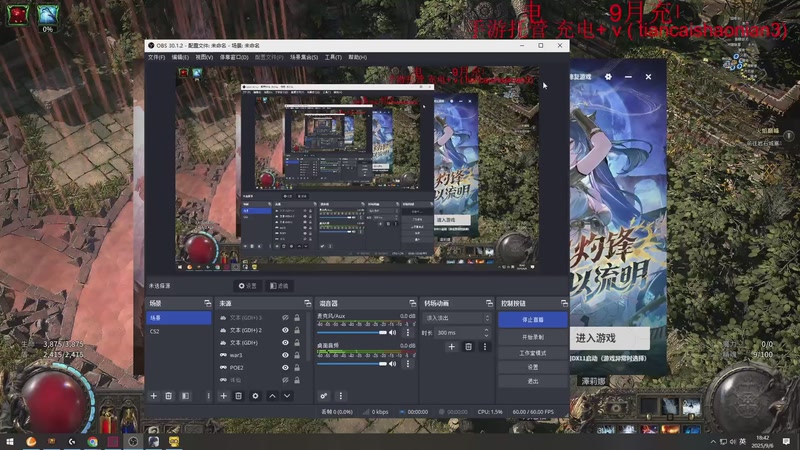Delete selected scene with trash icon
The height and width of the screenshot is (450, 800).
168,396
